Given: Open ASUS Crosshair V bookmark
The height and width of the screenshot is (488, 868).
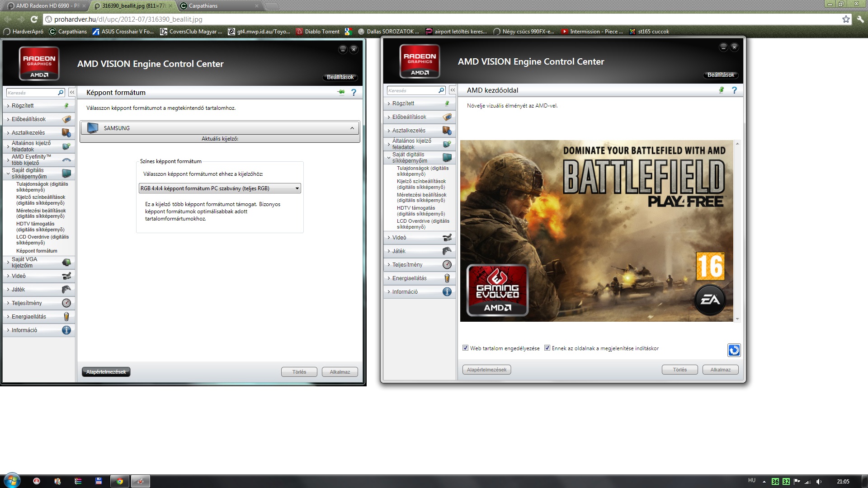Looking at the screenshot, I should click(123, 32).
